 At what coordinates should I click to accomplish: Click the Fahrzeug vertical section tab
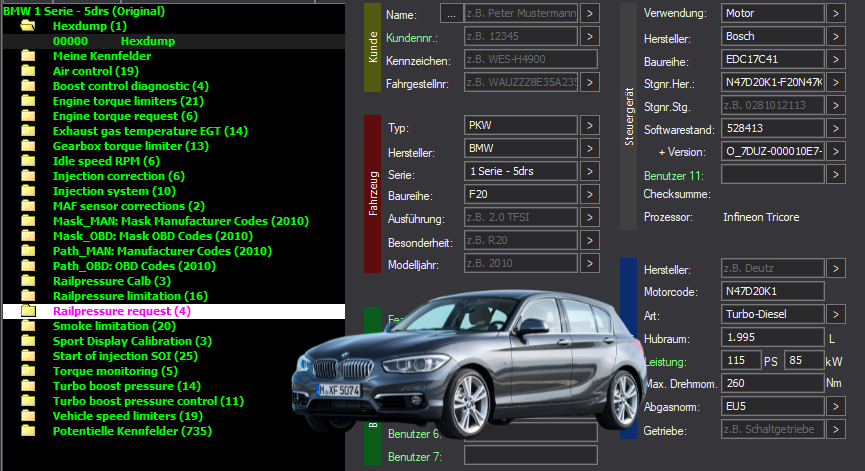372,194
